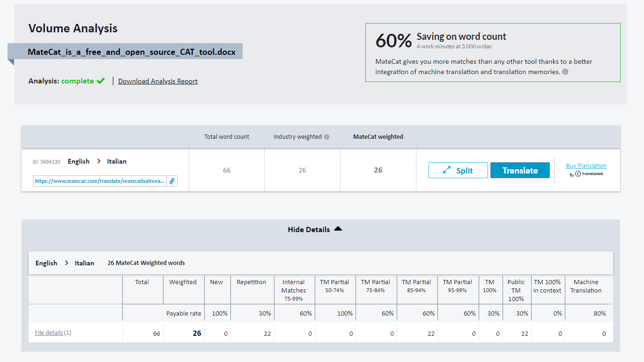
Task: Click TM Partial 75-84% header
Action: click(376, 286)
